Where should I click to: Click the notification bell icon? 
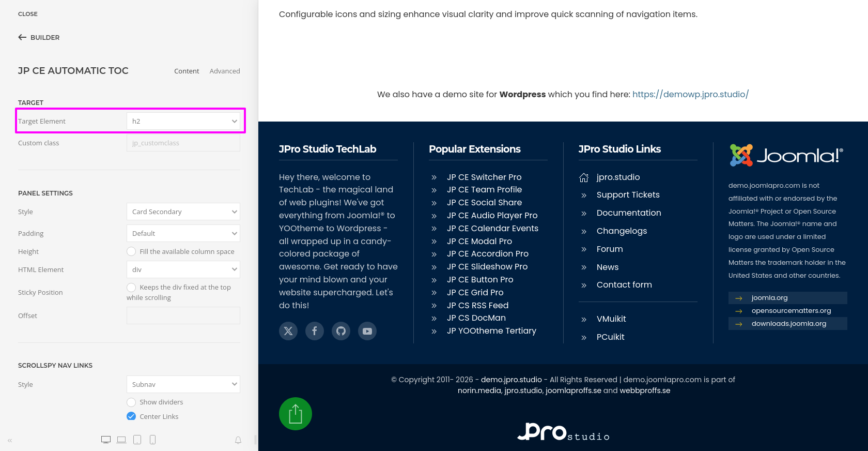pyautogui.click(x=238, y=440)
